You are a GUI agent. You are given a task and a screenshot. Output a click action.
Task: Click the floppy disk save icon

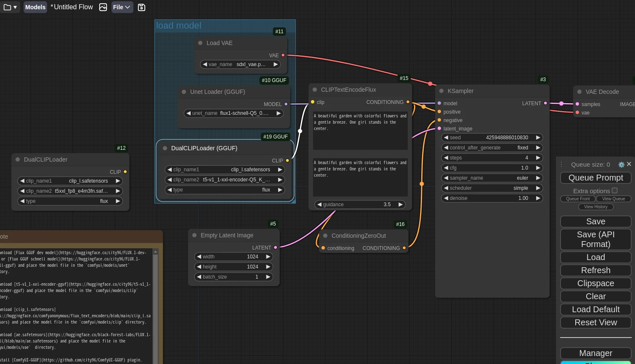pos(141,7)
